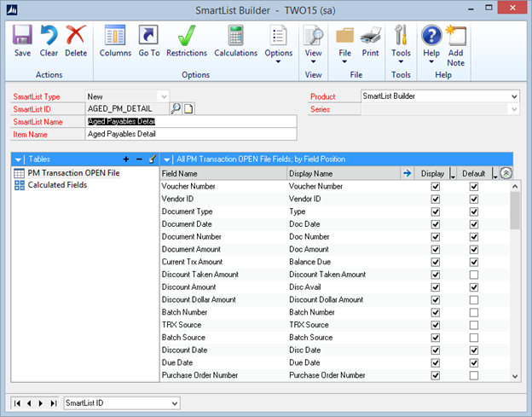Click the Print printer icon
Viewport: 532px width, 417px height.
click(x=370, y=35)
